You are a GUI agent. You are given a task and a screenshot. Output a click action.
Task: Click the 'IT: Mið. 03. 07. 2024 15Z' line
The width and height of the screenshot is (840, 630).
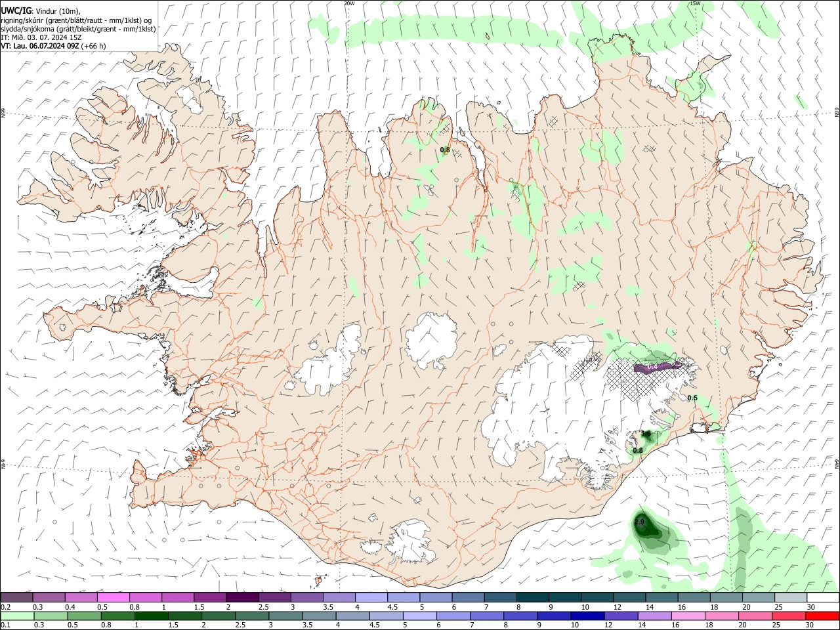point(41,37)
